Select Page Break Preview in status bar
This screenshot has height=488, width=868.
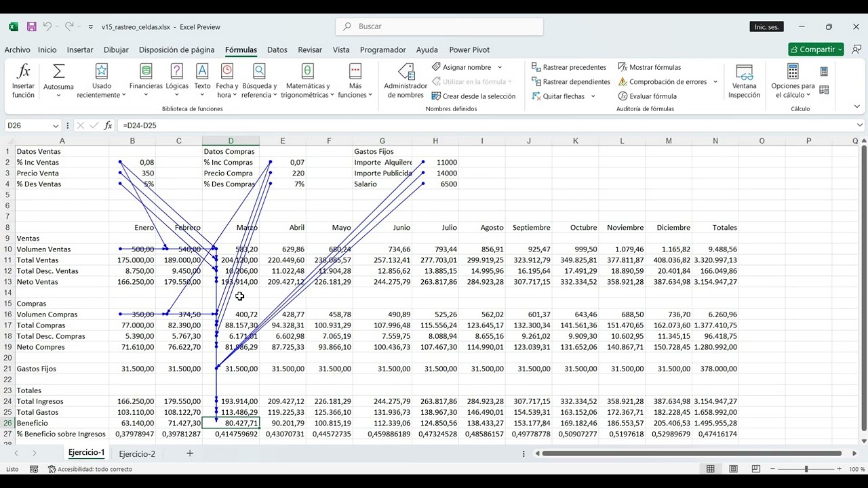tap(756, 469)
